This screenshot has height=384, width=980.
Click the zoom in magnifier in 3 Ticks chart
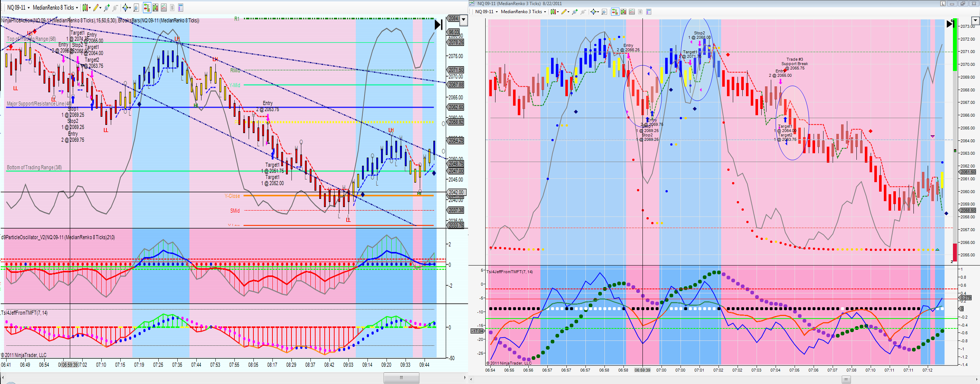click(x=574, y=12)
